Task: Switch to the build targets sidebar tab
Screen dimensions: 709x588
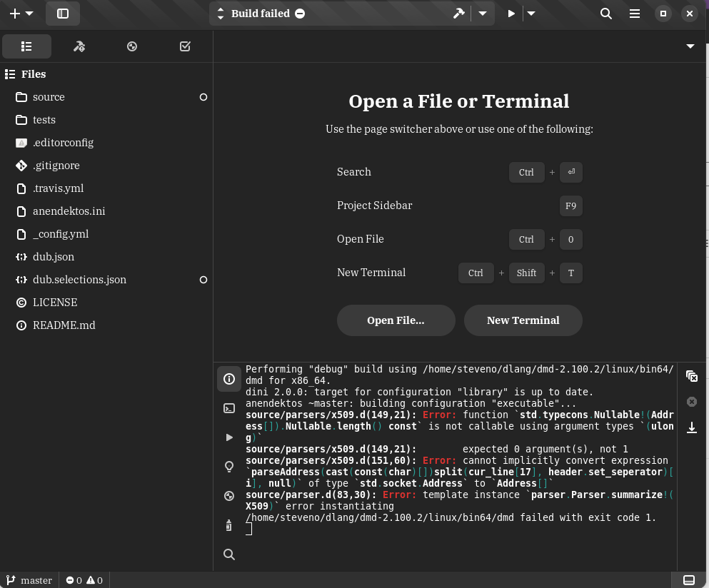Action: (79, 46)
